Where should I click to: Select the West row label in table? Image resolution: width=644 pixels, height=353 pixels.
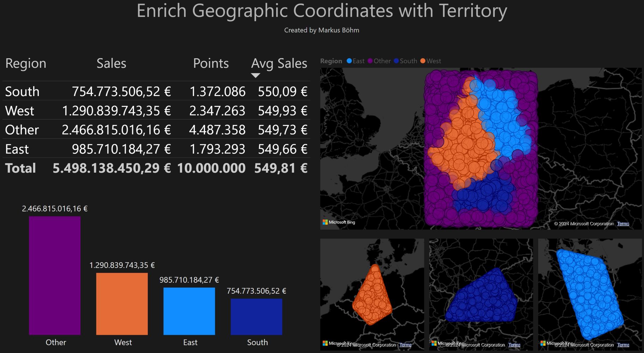click(x=20, y=111)
